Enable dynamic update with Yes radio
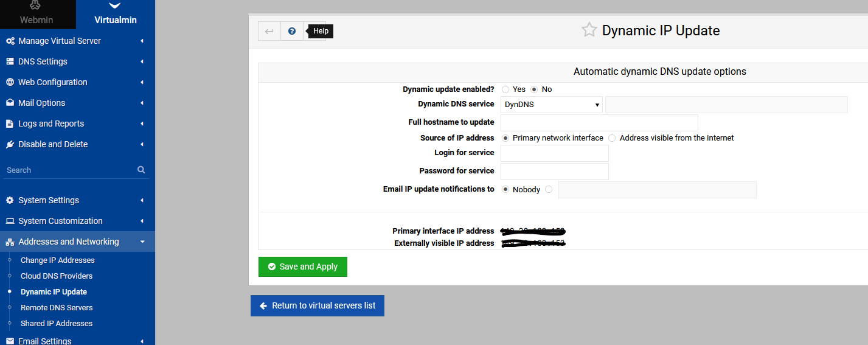The height and width of the screenshot is (345, 868). (x=505, y=89)
